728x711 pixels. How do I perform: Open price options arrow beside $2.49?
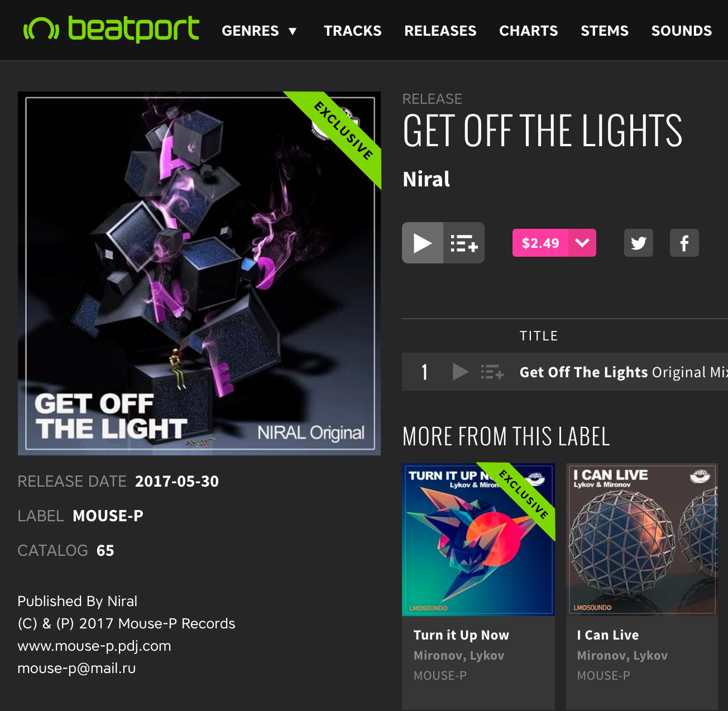tap(582, 243)
